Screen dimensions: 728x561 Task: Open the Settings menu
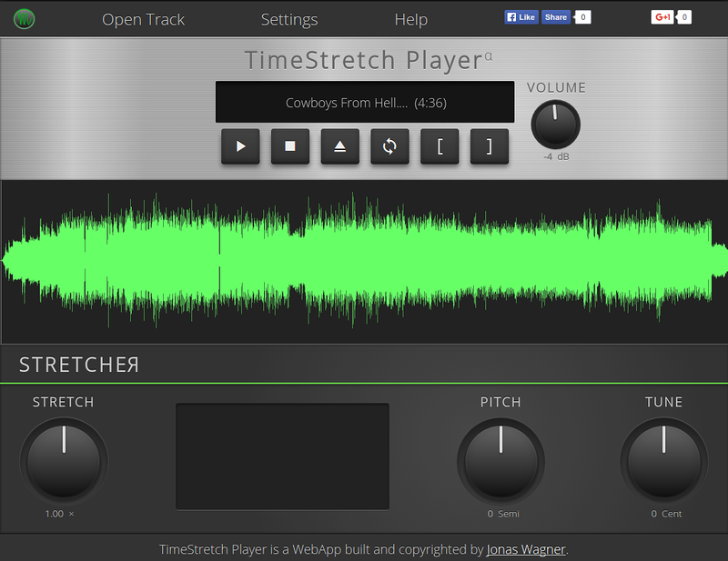click(x=289, y=19)
